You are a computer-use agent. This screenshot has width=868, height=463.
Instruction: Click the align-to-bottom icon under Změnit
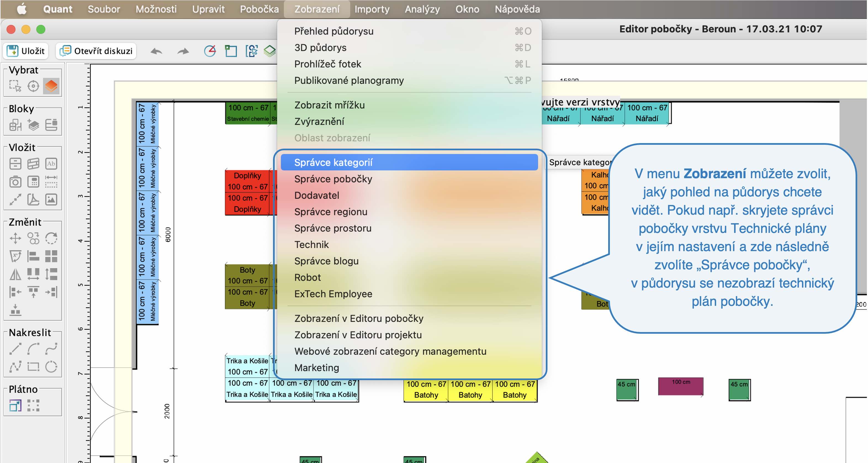(x=15, y=310)
